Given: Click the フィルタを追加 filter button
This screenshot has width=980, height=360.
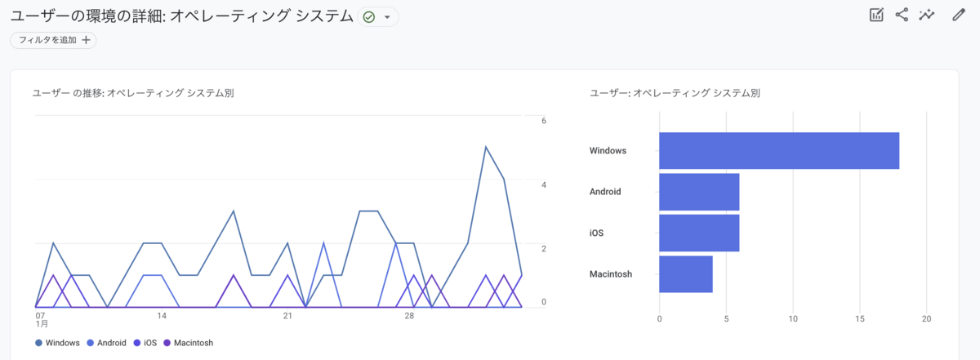Looking at the screenshot, I should (x=53, y=40).
